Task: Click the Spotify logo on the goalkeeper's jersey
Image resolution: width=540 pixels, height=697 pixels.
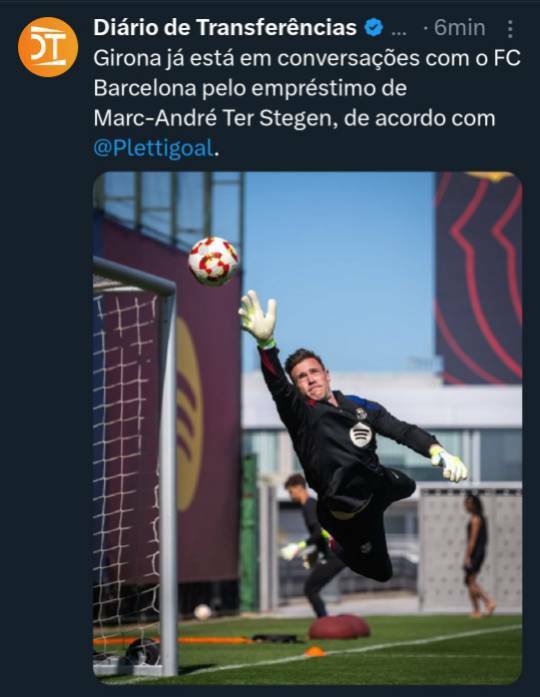Action: click(360, 434)
